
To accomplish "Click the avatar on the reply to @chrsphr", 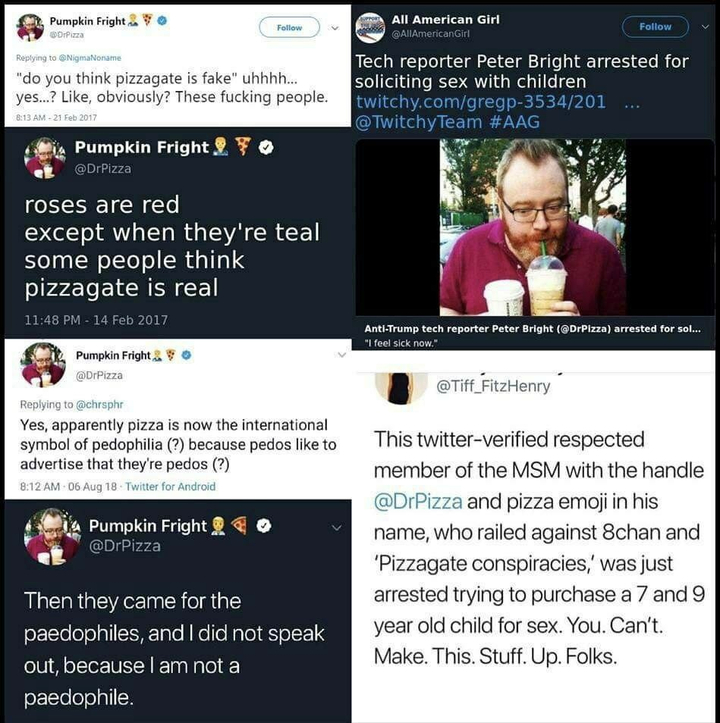I will 42,366.
